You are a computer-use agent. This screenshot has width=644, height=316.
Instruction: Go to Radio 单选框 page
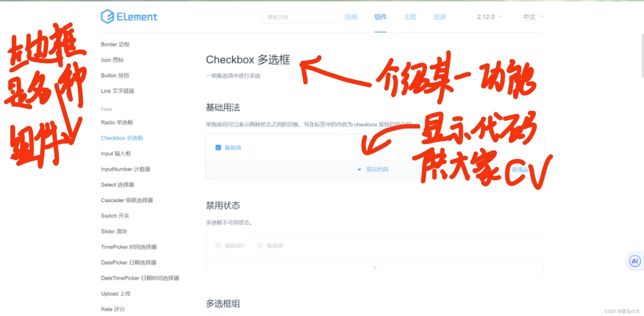(x=117, y=122)
